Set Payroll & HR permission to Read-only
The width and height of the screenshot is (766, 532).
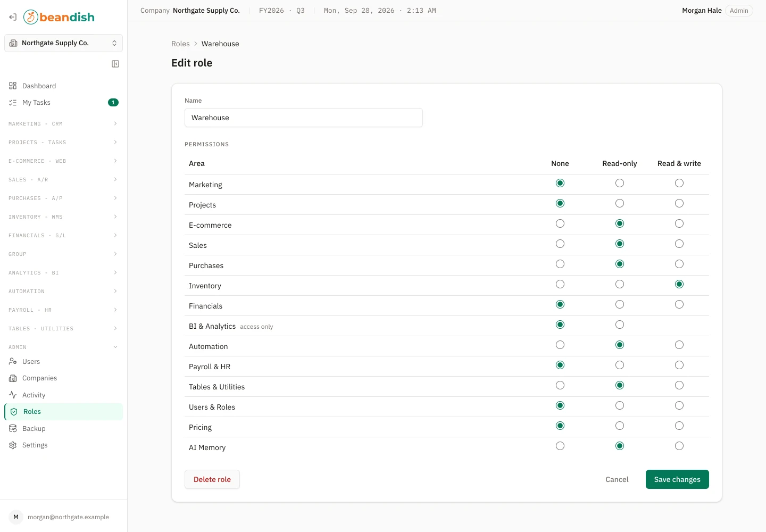click(x=620, y=365)
